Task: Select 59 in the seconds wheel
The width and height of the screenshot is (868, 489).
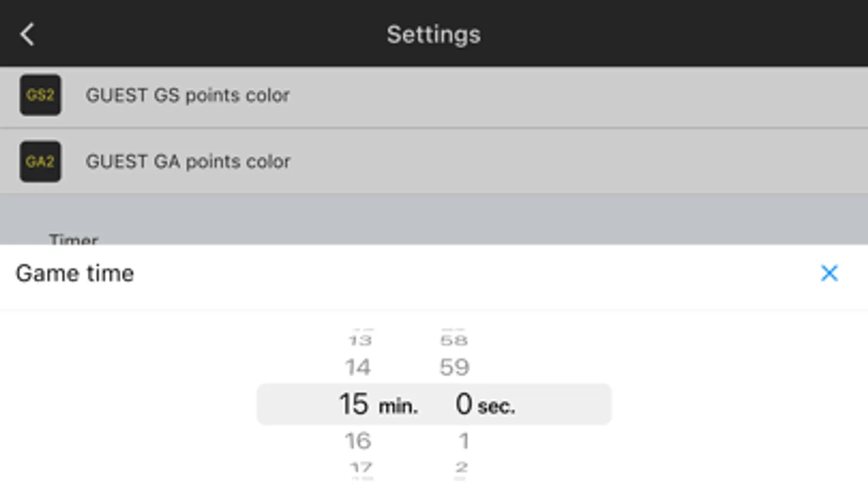Action: point(454,368)
